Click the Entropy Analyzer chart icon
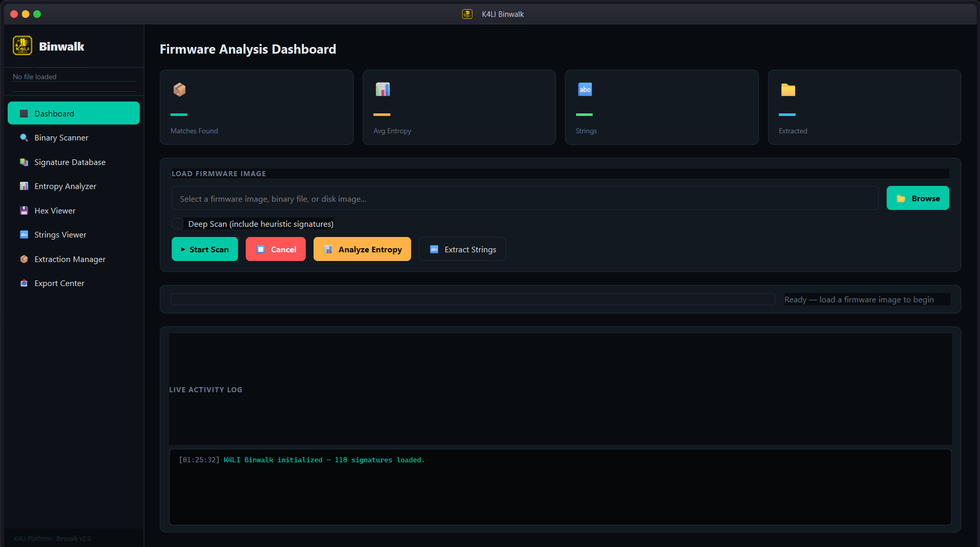Viewport: 980px width, 547px height. pyautogui.click(x=24, y=186)
